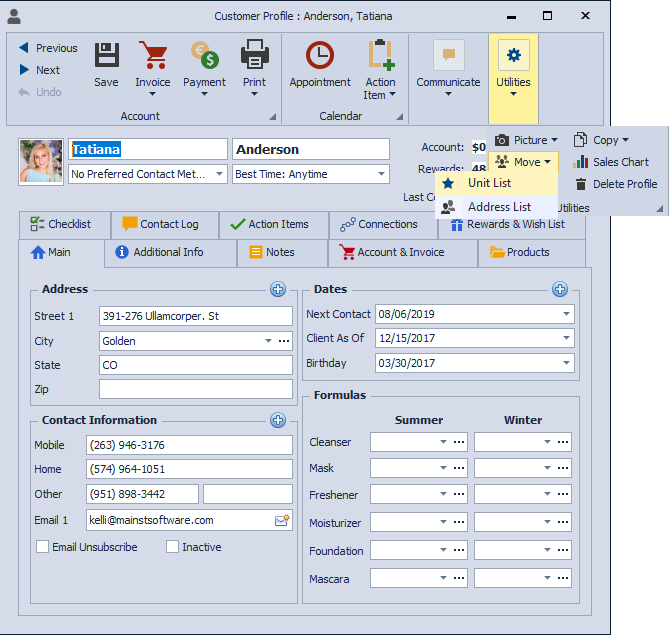Open the Rewards & Wish List tab
Screen dimensions: 669x635
click(x=512, y=224)
